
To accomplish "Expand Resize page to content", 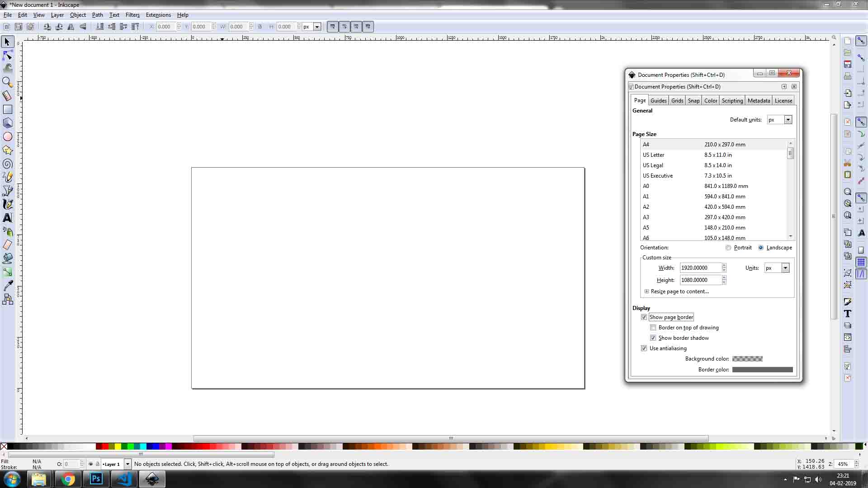I will coord(646,291).
